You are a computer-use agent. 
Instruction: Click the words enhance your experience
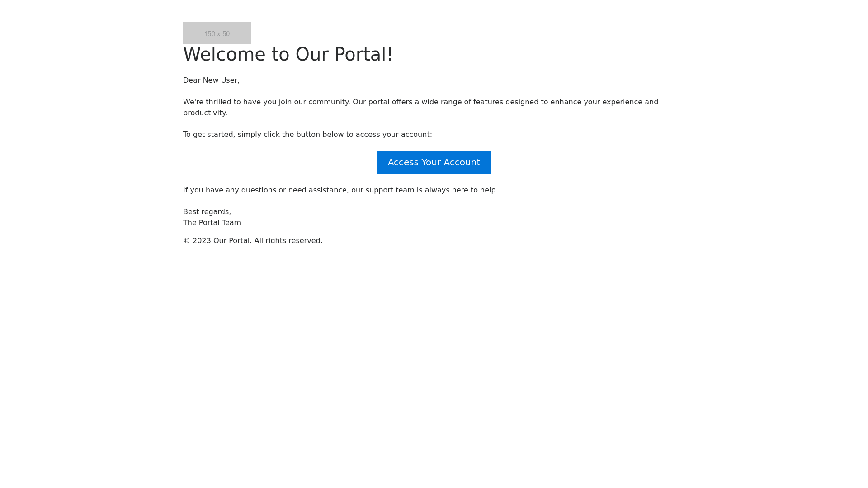[x=596, y=102]
